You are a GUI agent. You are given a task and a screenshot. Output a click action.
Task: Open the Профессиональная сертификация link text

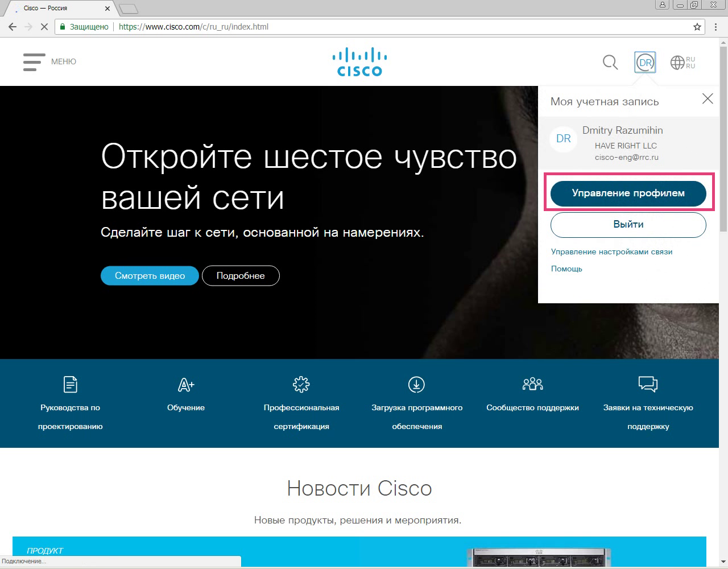coord(301,417)
